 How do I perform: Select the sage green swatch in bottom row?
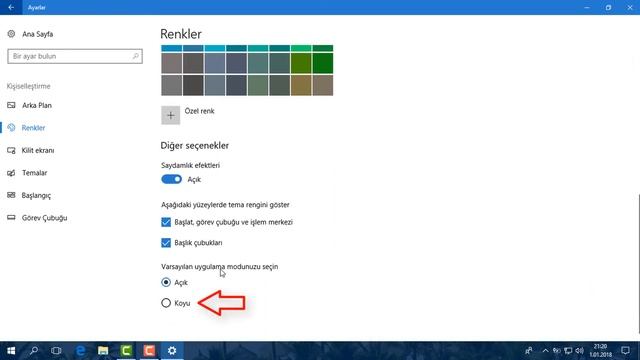258,85
